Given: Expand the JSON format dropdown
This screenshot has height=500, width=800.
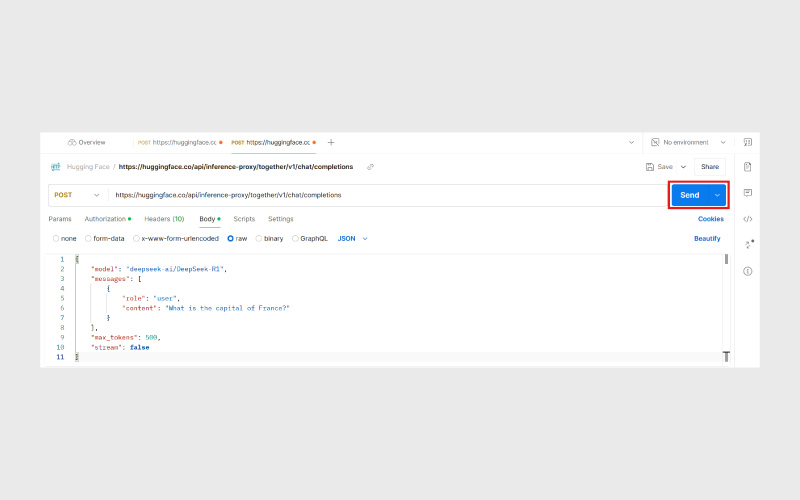Looking at the screenshot, I should pyautogui.click(x=353, y=239).
